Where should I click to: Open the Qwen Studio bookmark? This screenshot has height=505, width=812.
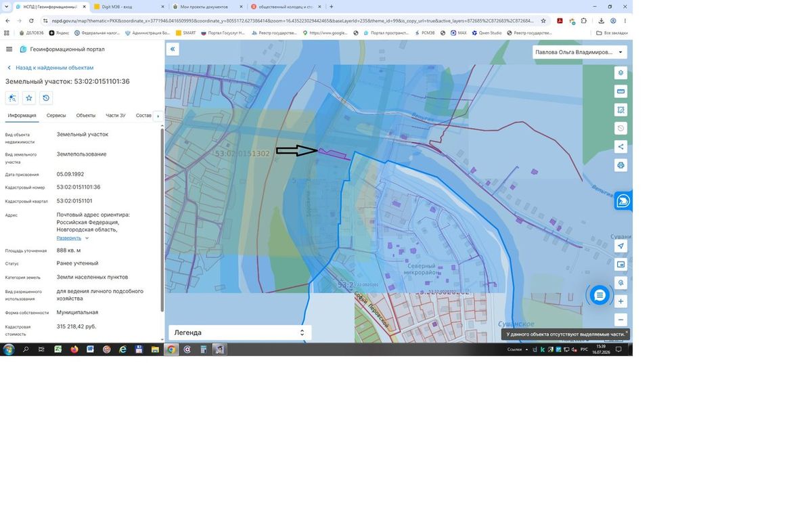click(x=487, y=32)
